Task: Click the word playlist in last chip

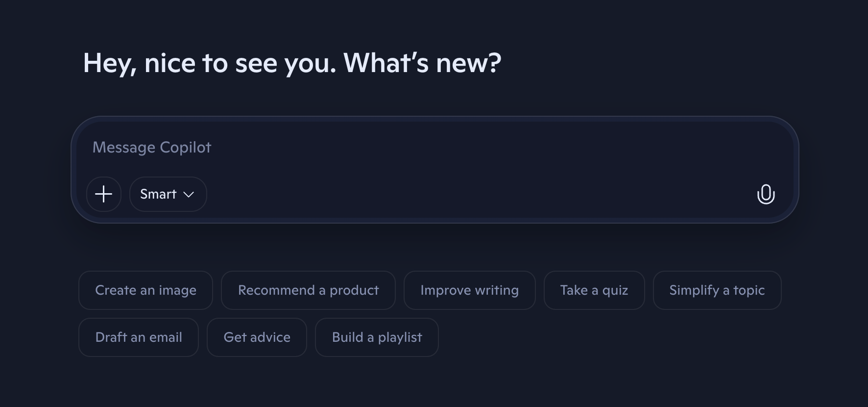Action: pos(400,338)
